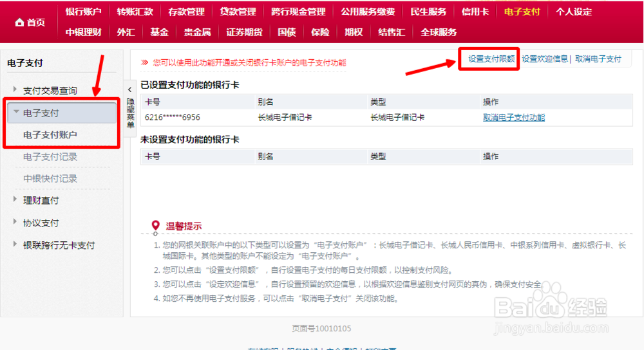
Task: Open 结售汇 menu
Action: 392,32
